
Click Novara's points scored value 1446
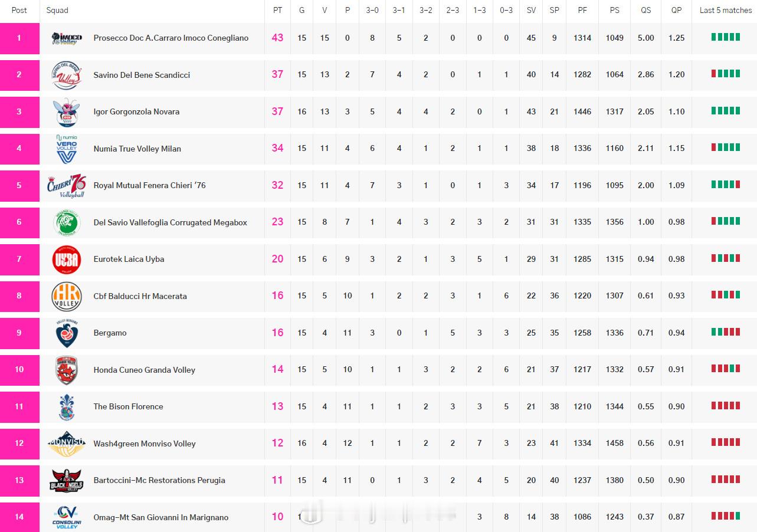(582, 111)
